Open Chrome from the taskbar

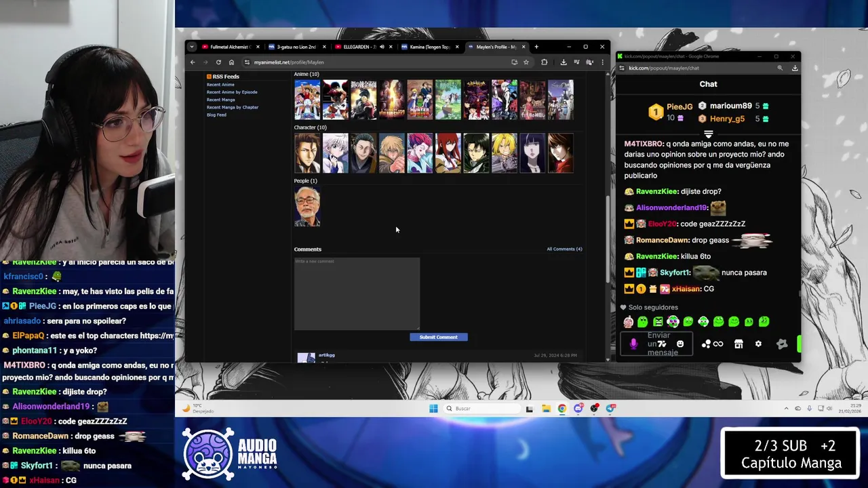tap(562, 408)
